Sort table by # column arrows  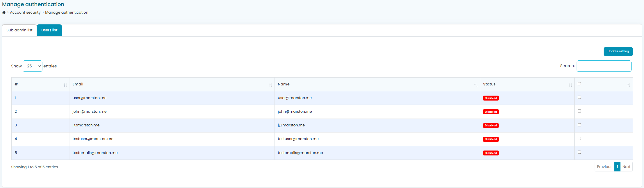[x=65, y=85]
